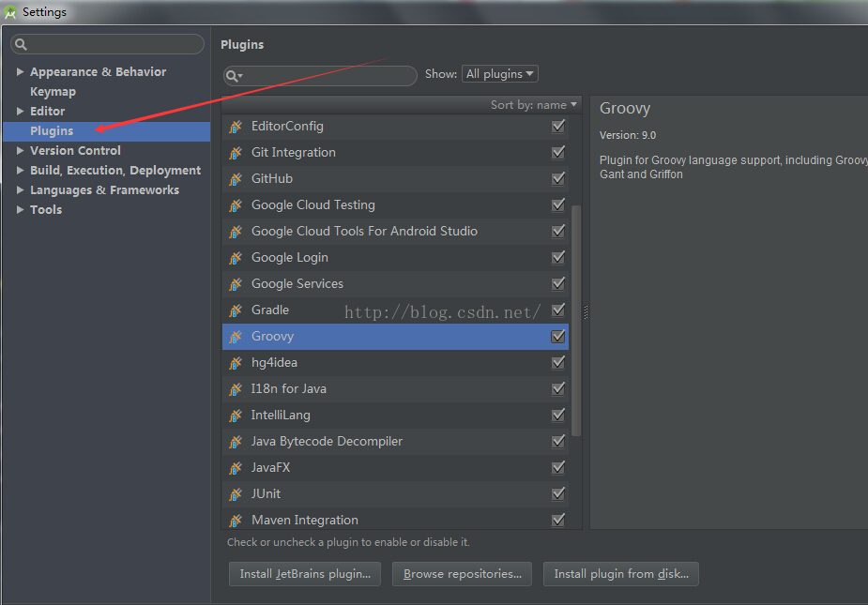
Task: Toggle the GitHub plugin checkbox
Action: 558,179
